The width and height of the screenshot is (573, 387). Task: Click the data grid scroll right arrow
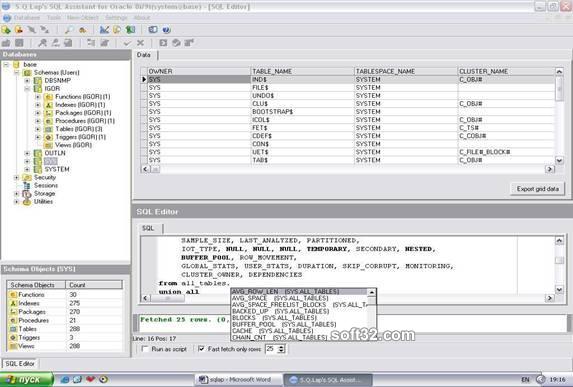coord(550,169)
